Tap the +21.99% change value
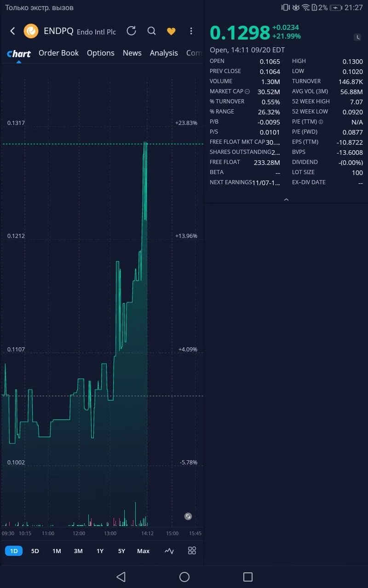 click(x=287, y=36)
